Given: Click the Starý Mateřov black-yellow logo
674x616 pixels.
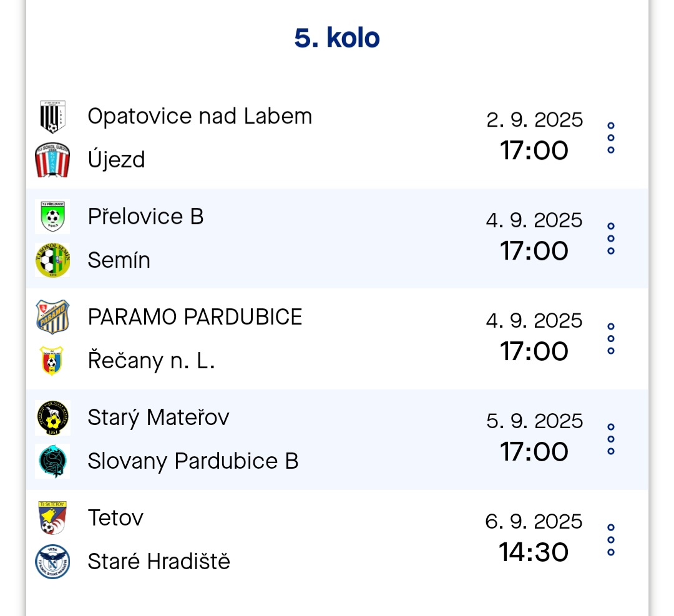Looking at the screenshot, I should (52, 418).
